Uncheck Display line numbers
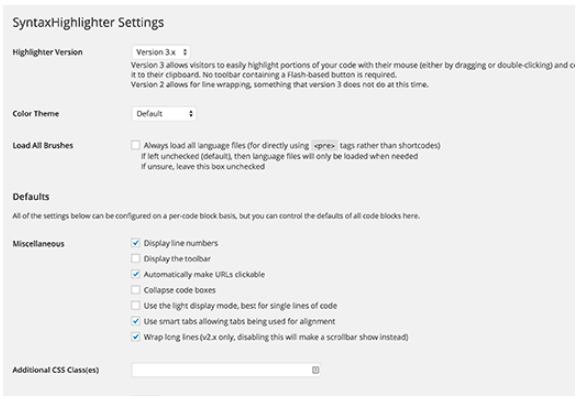The width and height of the screenshot is (583, 399). (136, 243)
